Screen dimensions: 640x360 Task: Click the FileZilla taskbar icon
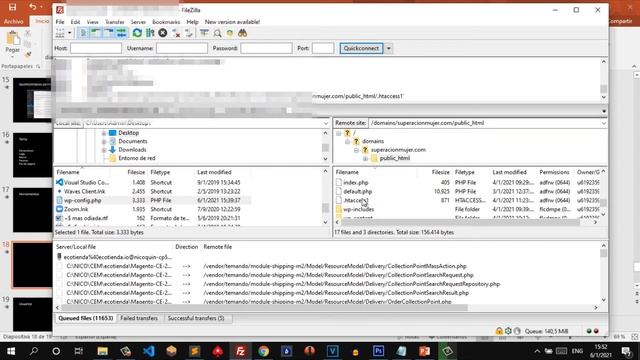[240, 351]
